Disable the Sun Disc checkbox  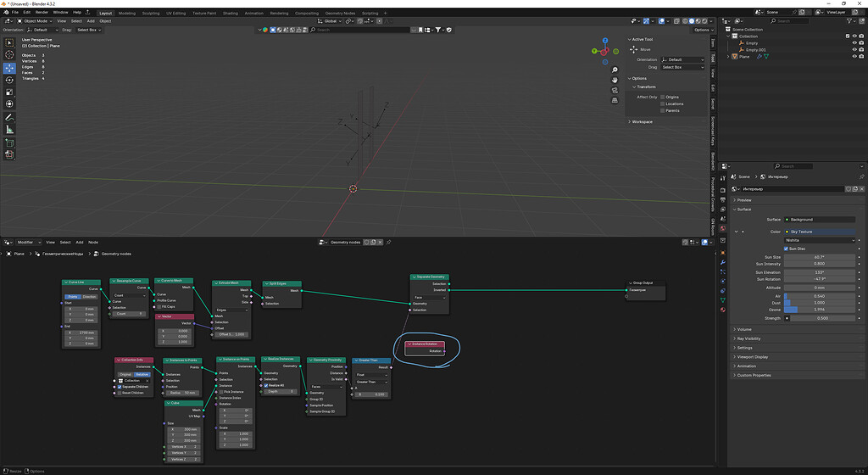click(x=786, y=249)
